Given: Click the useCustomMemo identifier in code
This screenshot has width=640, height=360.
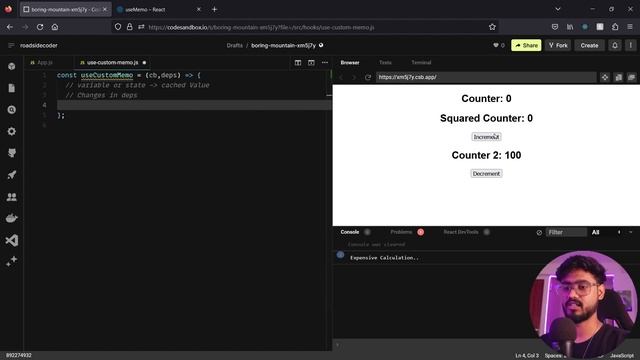Looking at the screenshot, I should (x=107, y=75).
